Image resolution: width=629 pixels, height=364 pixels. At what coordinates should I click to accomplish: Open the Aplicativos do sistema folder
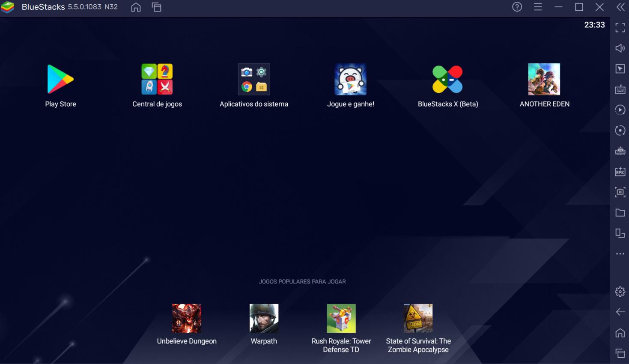(254, 80)
